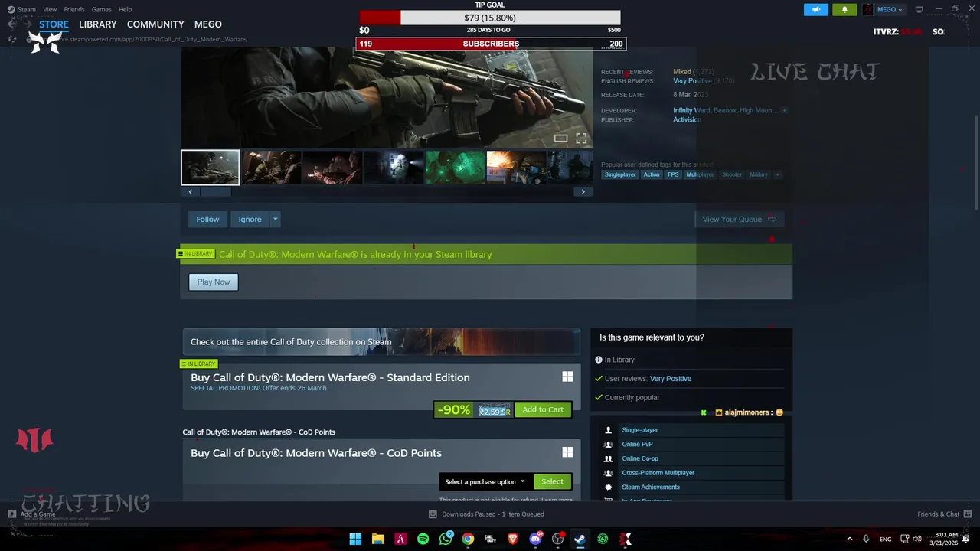Open File Explorer from taskbar
The width and height of the screenshot is (980, 551).
(378, 539)
